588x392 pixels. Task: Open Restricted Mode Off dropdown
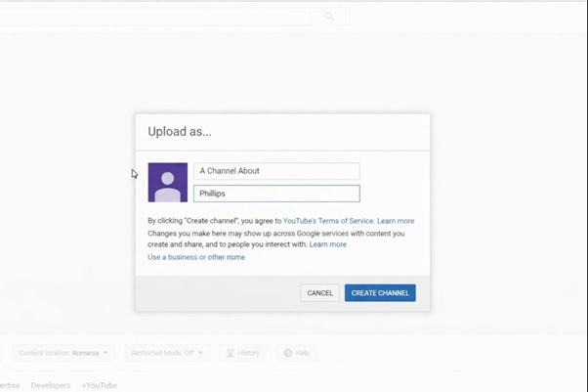167,353
